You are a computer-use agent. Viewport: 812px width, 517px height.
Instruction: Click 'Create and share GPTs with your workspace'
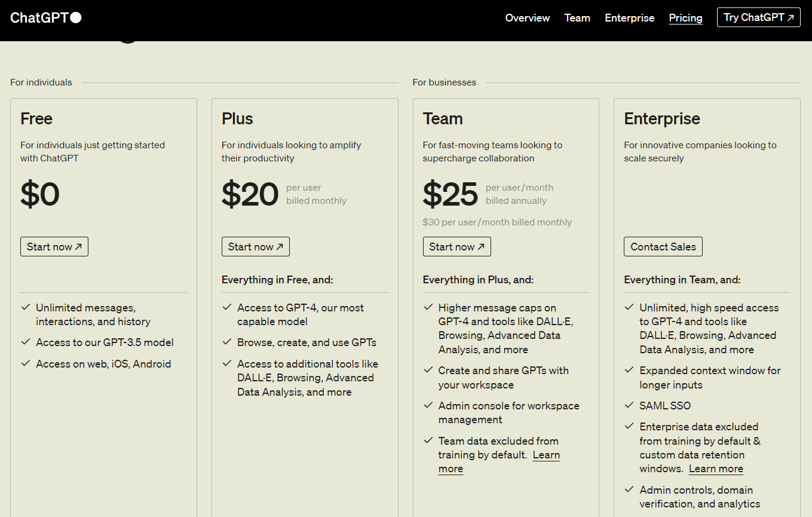pyautogui.click(x=504, y=377)
